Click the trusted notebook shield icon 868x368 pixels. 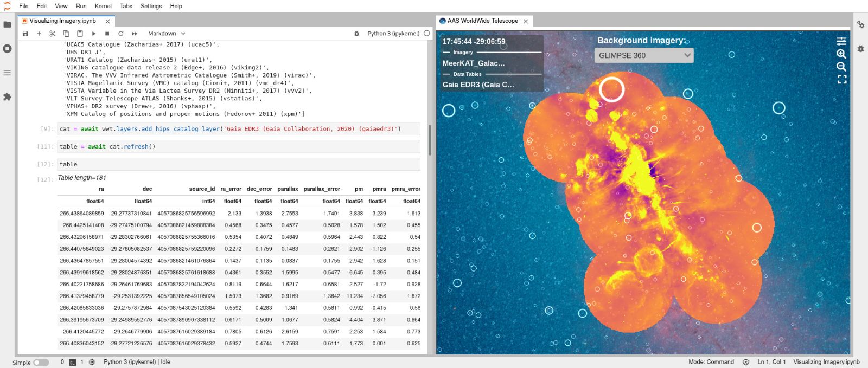pos(746,362)
